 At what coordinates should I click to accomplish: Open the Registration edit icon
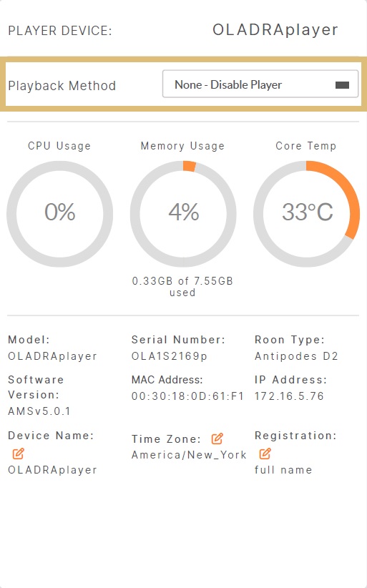265,454
